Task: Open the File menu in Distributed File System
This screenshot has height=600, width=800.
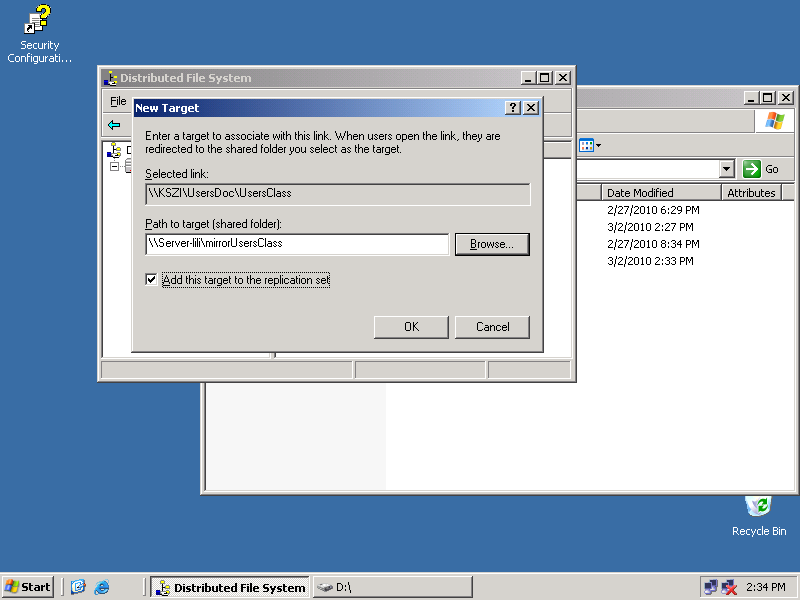Action: click(x=118, y=101)
